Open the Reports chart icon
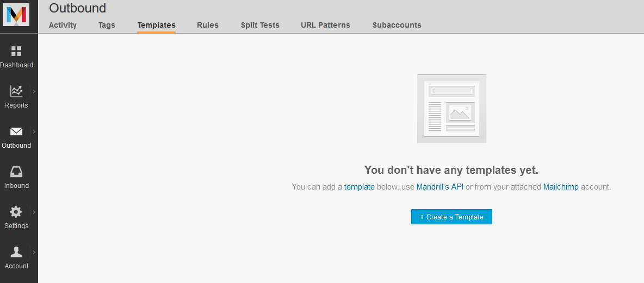Viewport: 644px width, 283px height. pyautogui.click(x=16, y=91)
